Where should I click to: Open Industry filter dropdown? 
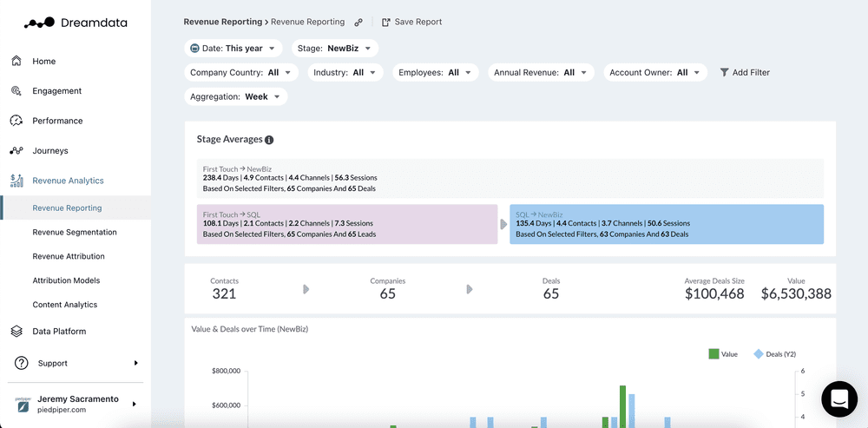[345, 73]
